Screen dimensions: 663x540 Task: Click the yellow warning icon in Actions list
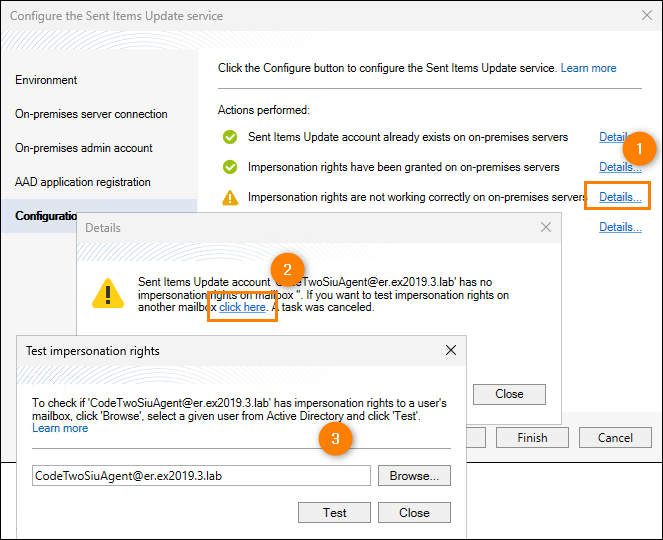[230, 197]
